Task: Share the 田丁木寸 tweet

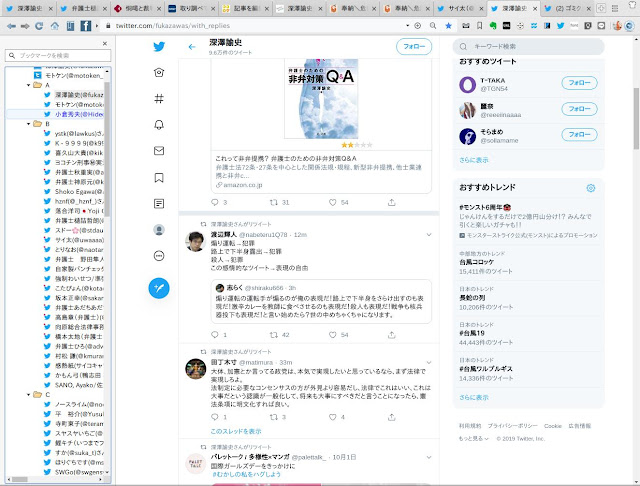Action: coord(391,417)
